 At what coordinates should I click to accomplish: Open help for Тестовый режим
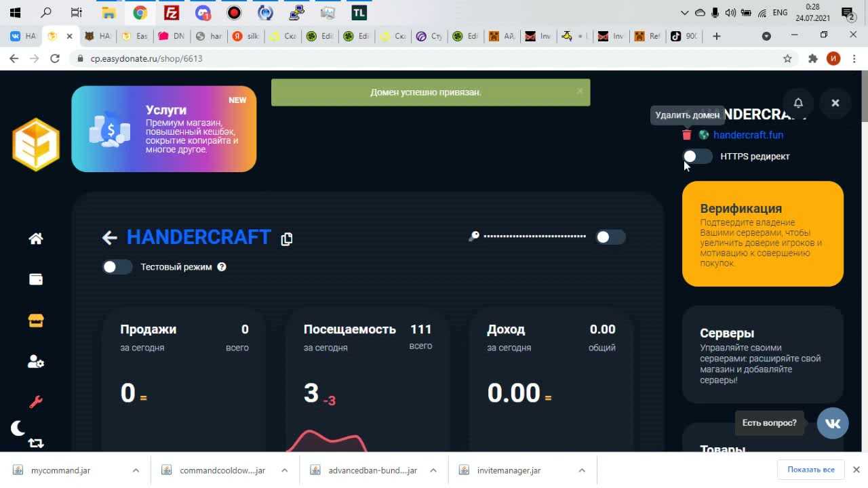(x=222, y=267)
